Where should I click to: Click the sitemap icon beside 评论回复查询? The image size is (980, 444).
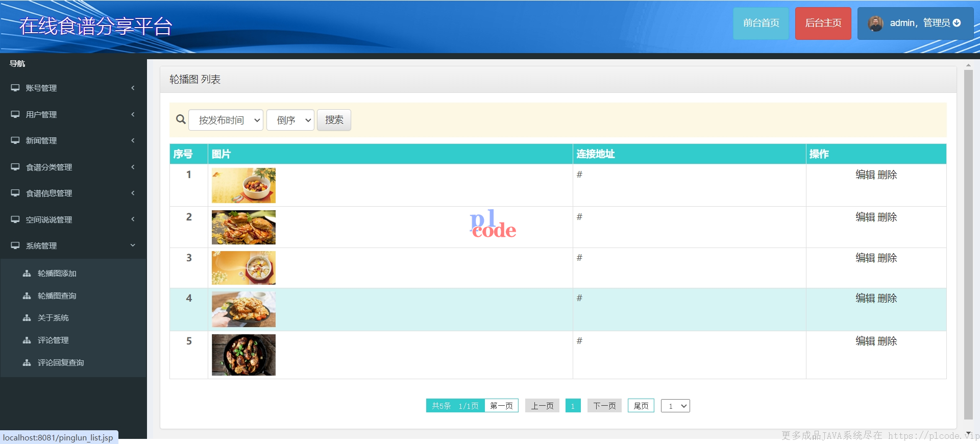tap(27, 363)
